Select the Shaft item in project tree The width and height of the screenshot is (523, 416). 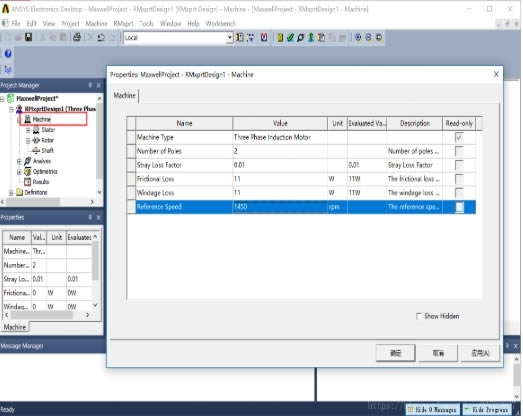click(x=47, y=150)
